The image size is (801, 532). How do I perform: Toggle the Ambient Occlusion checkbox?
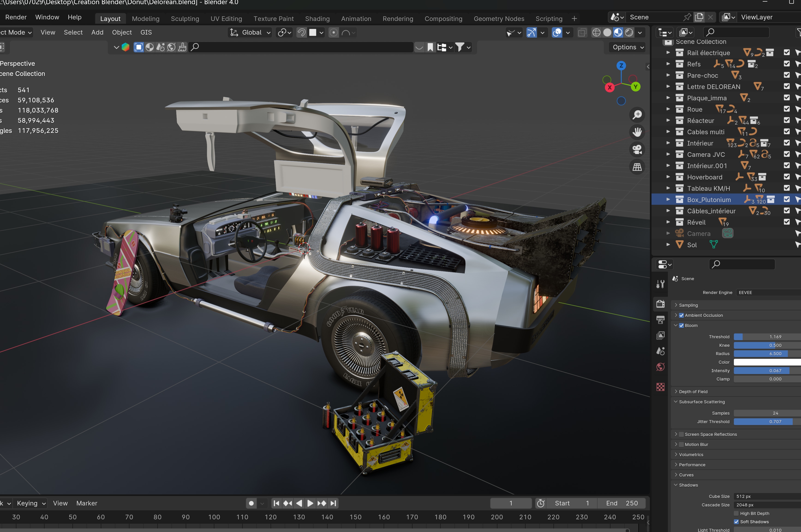point(681,315)
